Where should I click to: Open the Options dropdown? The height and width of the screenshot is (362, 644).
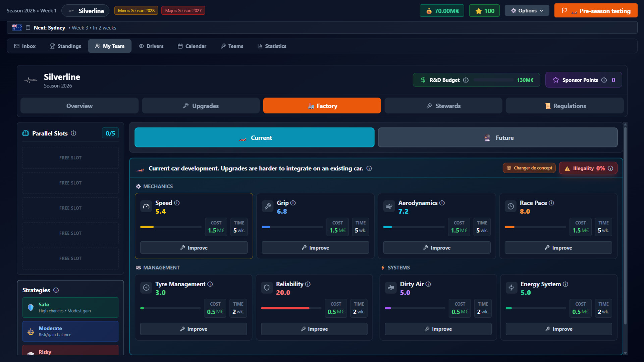coord(527,10)
